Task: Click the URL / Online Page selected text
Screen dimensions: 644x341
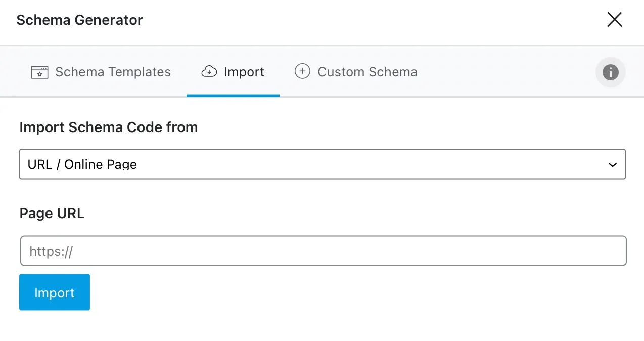Action: (x=82, y=164)
